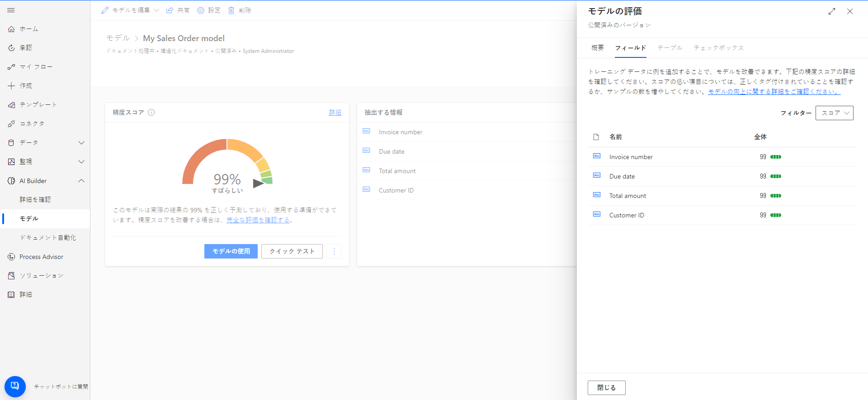This screenshot has height=400, width=868.
Task: Collapse the AI Builder section chevron
Action: [x=81, y=181]
